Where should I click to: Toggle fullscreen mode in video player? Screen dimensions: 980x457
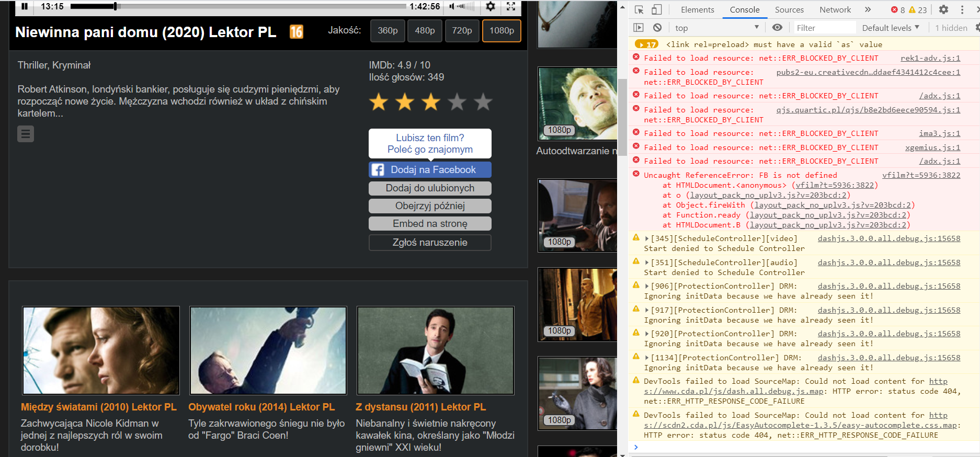(511, 6)
